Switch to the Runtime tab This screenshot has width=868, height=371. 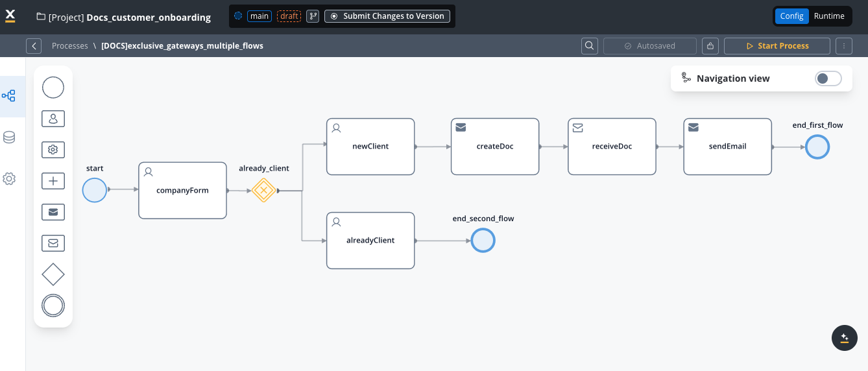click(x=829, y=16)
